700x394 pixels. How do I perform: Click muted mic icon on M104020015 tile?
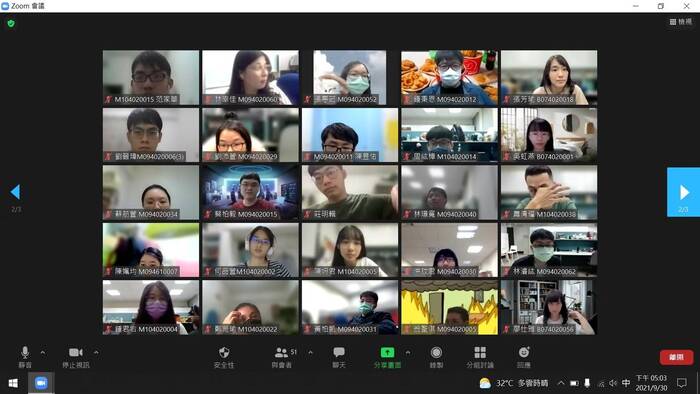coord(108,100)
